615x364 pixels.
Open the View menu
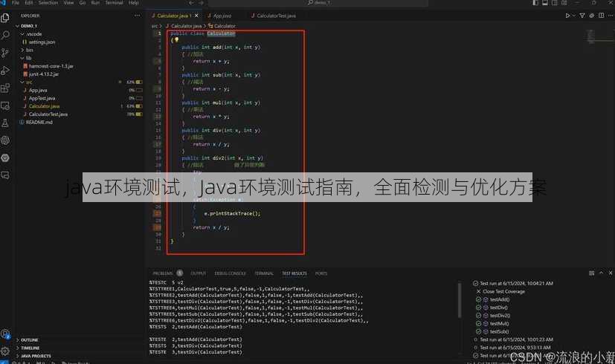click(68, 3)
